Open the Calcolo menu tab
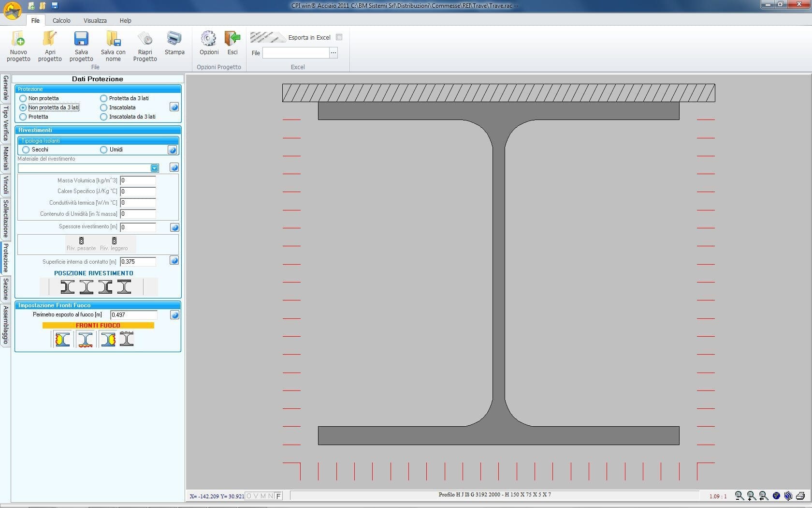 tap(61, 20)
